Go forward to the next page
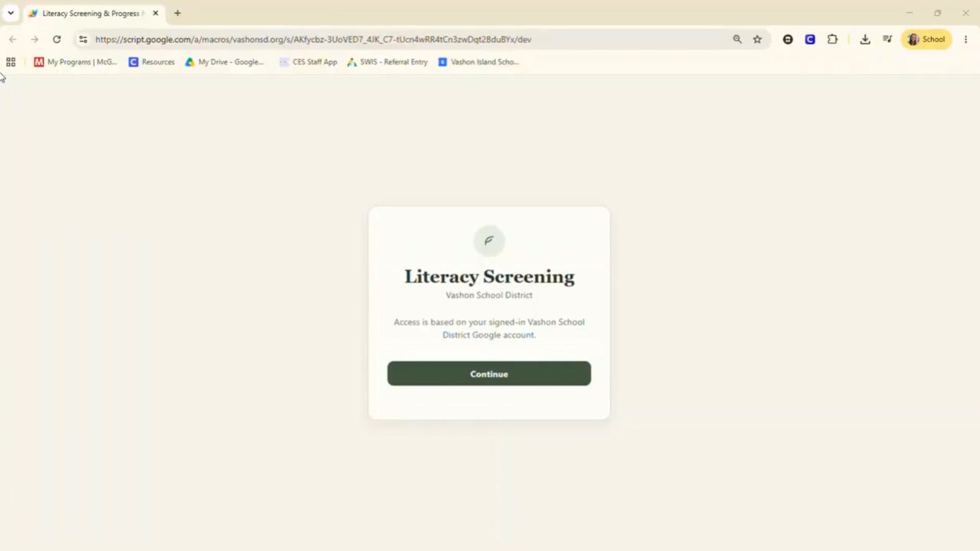Image resolution: width=980 pixels, height=551 pixels. pos(34,39)
